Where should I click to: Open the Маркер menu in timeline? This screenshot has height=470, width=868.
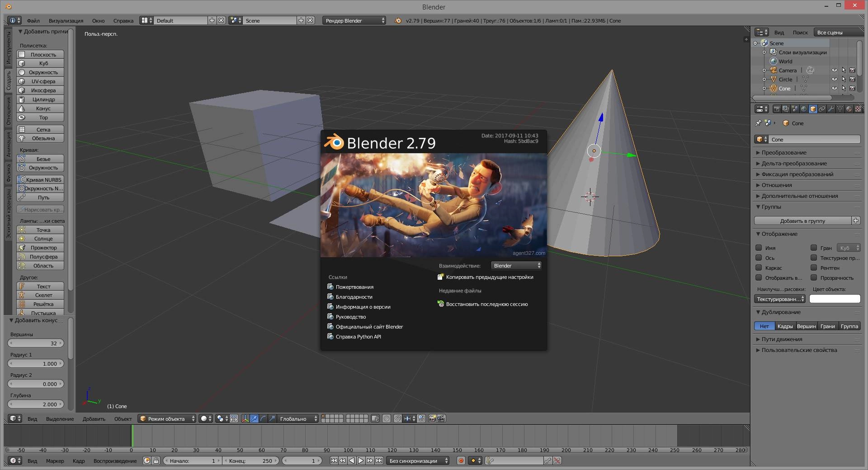[x=55, y=461]
